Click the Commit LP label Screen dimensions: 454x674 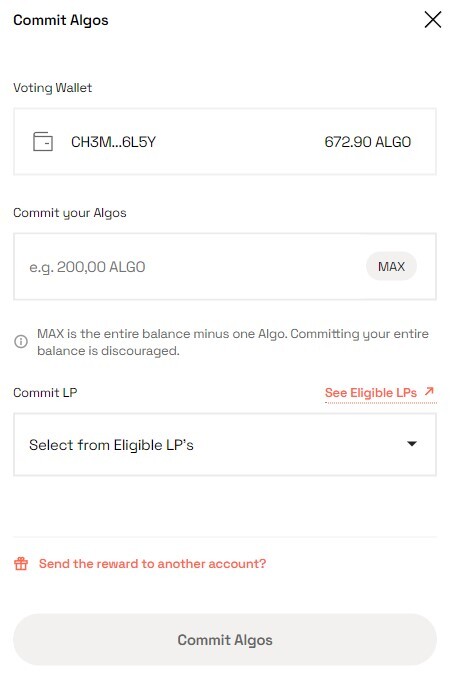[x=45, y=392]
